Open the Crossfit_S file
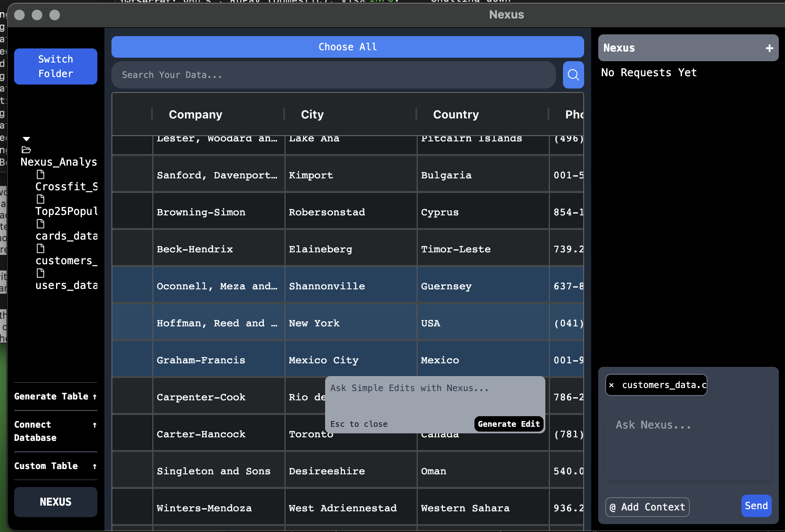This screenshot has height=532, width=785. (67, 187)
